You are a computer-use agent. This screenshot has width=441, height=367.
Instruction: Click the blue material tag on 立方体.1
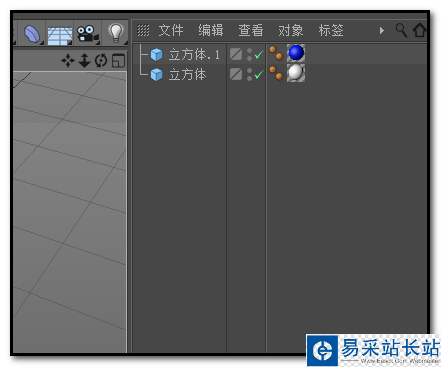point(296,53)
